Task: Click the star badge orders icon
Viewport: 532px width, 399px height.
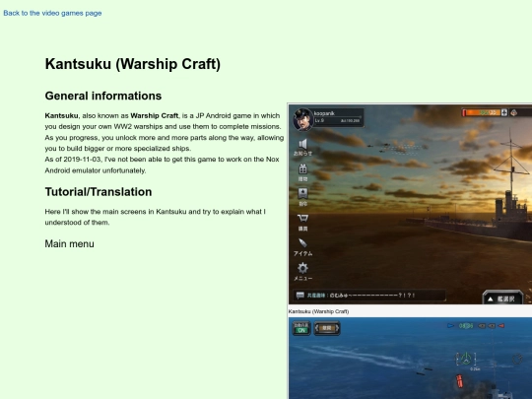Action: pyautogui.click(x=302, y=193)
